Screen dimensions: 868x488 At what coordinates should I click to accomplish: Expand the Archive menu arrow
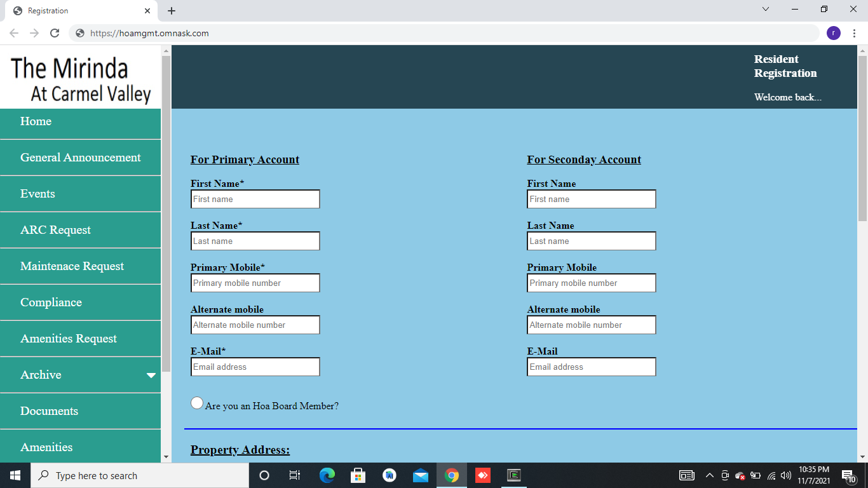tap(151, 376)
